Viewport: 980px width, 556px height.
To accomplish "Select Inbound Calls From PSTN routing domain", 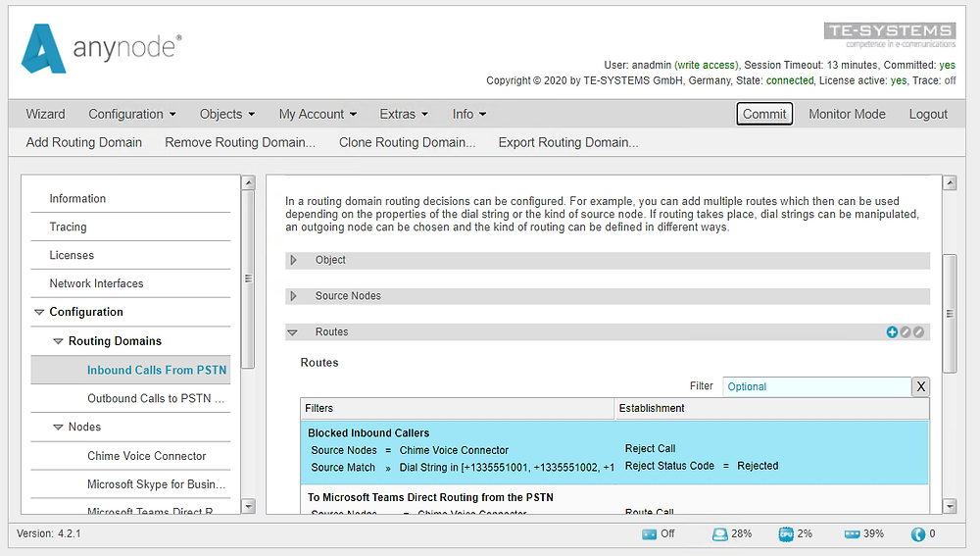I will click(x=130, y=371).
